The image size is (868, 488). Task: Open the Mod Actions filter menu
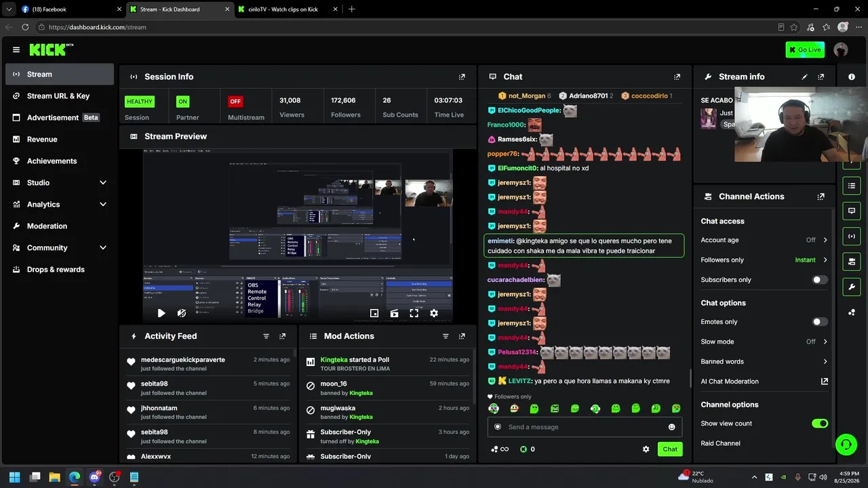point(446,336)
